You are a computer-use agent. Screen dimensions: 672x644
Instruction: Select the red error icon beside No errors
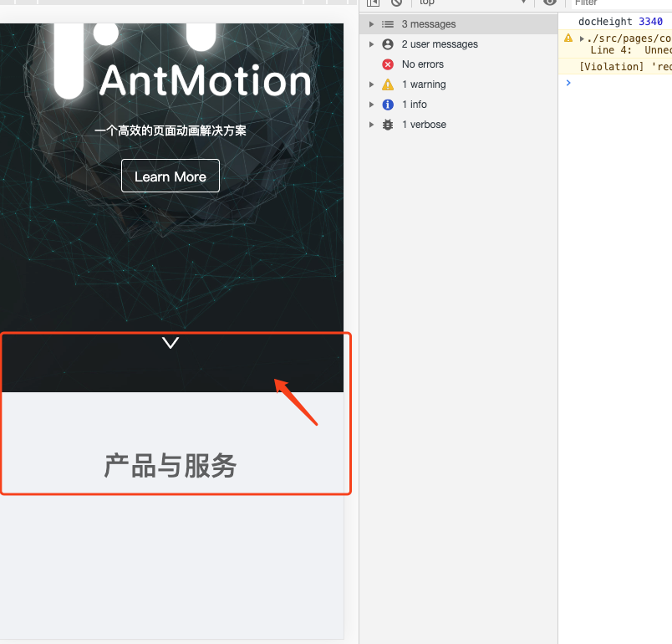coord(387,64)
